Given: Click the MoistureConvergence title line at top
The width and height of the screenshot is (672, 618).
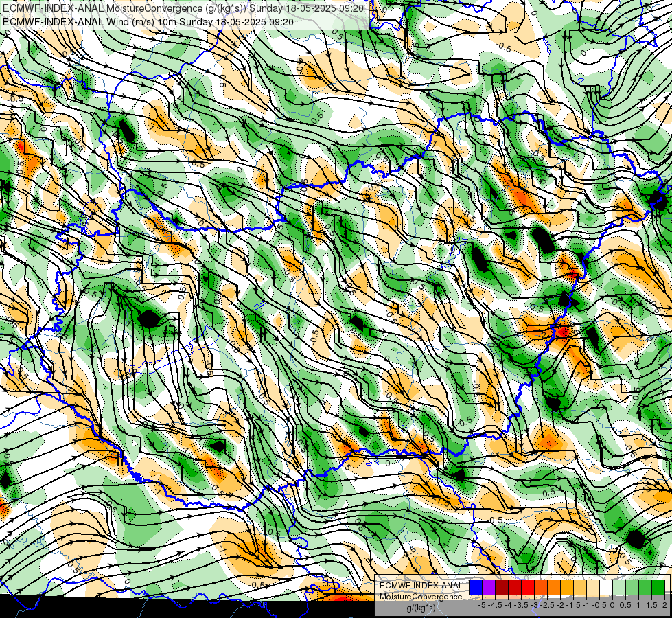Looking at the screenshot, I should (183, 8).
